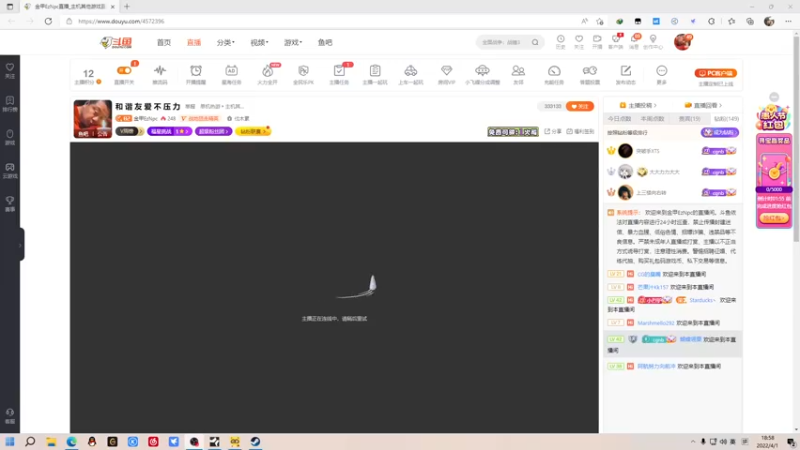Screen dimensions: 800x450
Task: Click the 分享 share link
Action: tap(553, 131)
